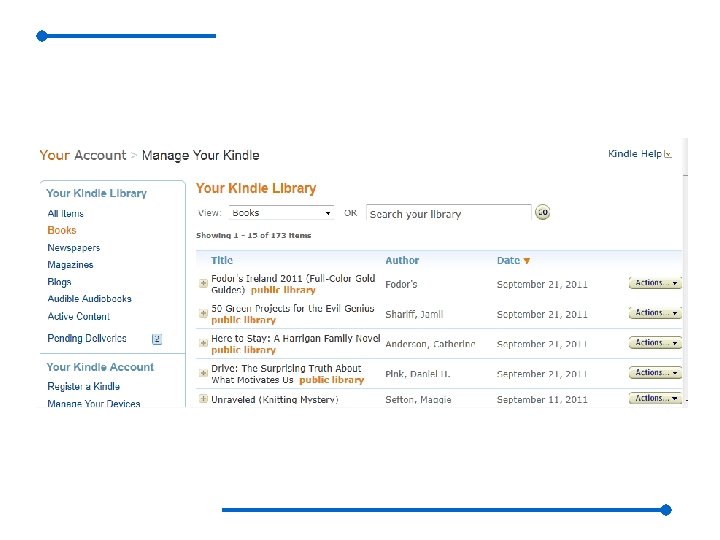Click author Sefton, Maggie
This screenshot has height=540, width=720.
pos(418,400)
